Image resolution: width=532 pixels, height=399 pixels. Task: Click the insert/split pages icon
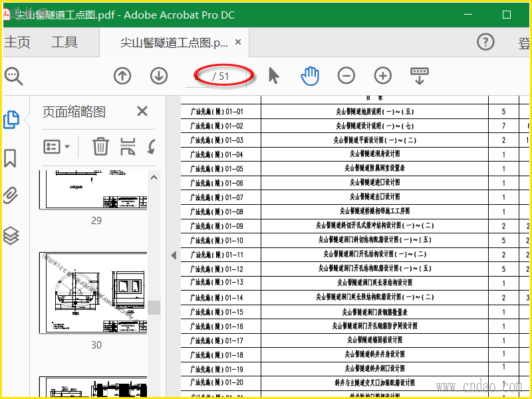tap(128, 146)
